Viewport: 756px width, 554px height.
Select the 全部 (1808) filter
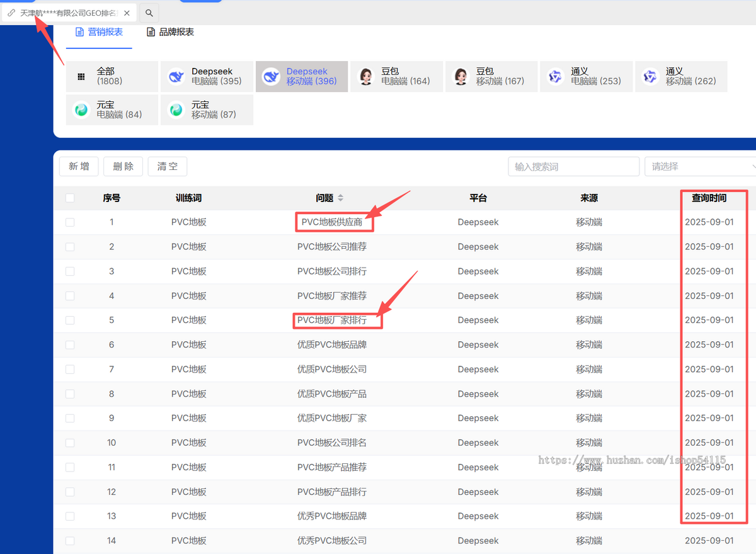(112, 77)
